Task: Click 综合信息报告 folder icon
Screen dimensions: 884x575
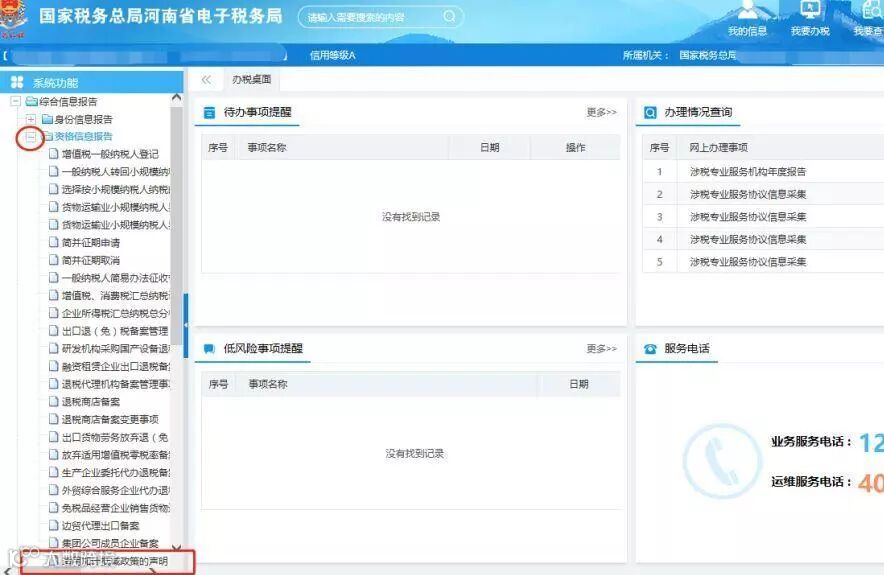Action: [x=32, y=101]
